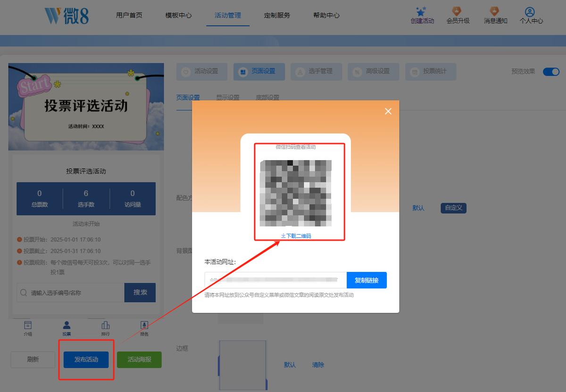
Task: Click the 微信扫码查看活动 caption
Action: coord(296,147)
